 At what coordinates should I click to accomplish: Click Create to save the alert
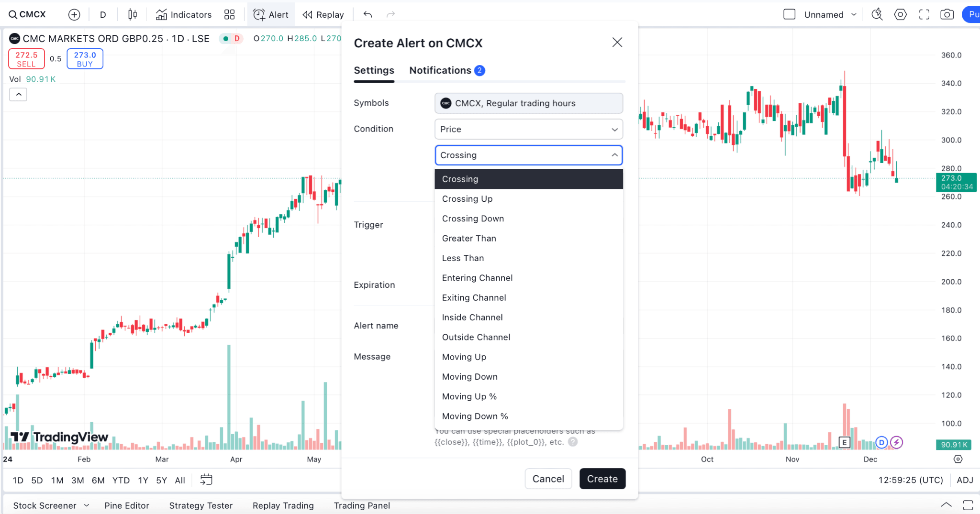602,479
